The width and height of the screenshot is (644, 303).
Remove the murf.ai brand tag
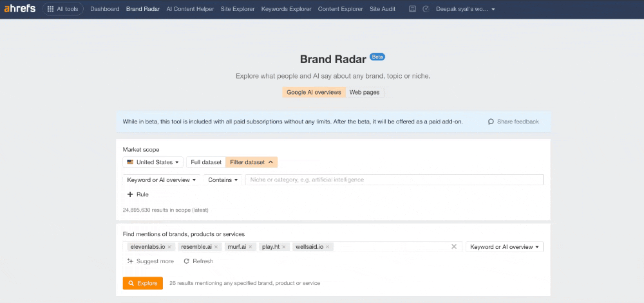[x=250, y=247]
